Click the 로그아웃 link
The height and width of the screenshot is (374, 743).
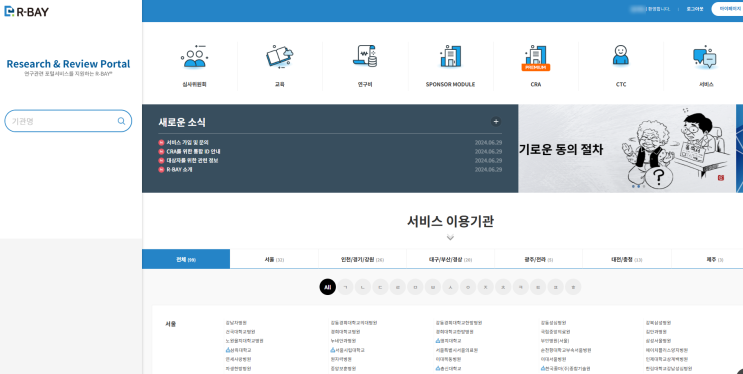[x=695, y=9]
